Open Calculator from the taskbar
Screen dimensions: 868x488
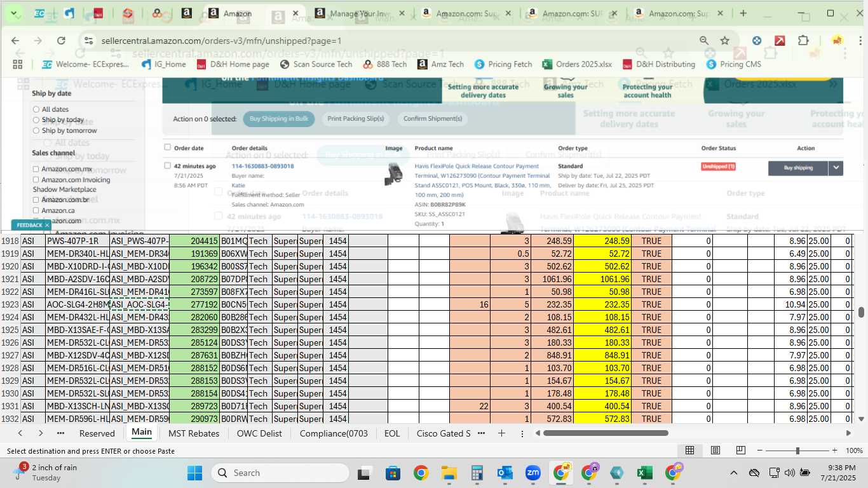(x=477, y=473)
